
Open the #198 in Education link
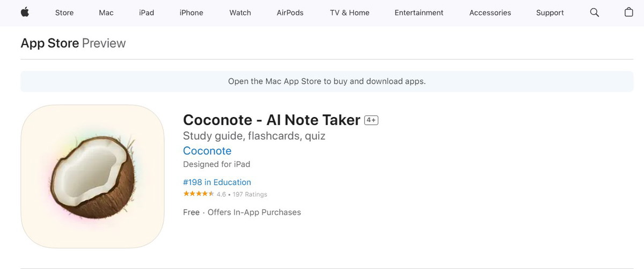217,182
